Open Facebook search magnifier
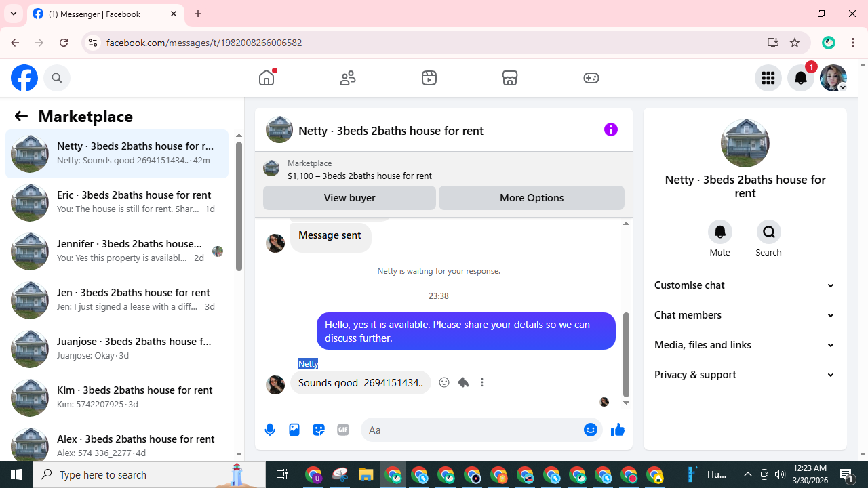Viewport: 868px width, 488px height. 57,78
